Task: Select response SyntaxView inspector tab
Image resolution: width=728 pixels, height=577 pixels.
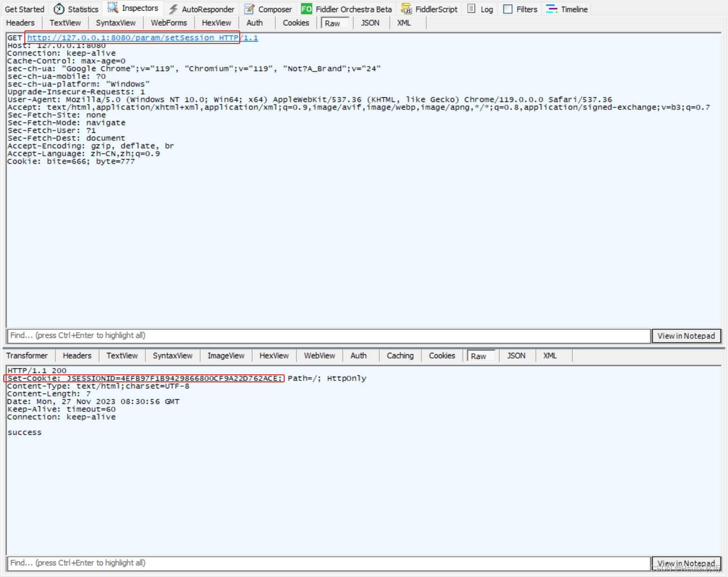Action: click(x=173, y=356)
